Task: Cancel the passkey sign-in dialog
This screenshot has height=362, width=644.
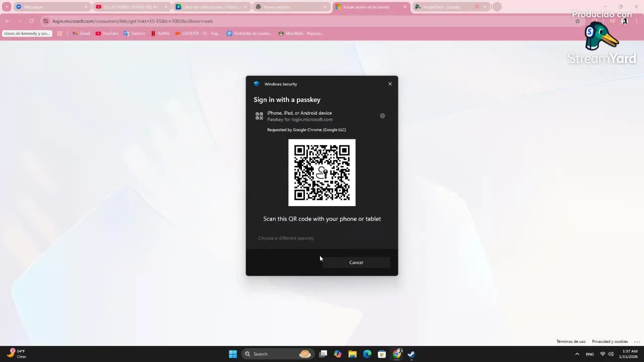Action: (x=356, y=262)
